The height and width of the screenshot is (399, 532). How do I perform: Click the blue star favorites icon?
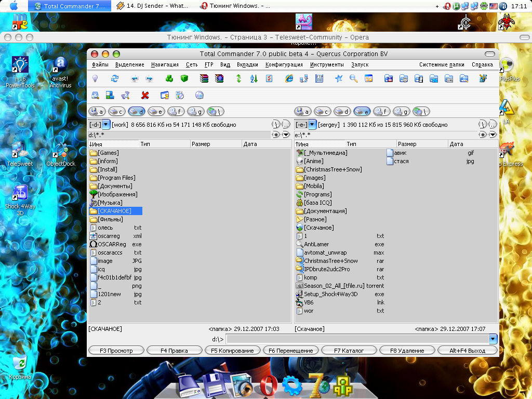[x=339, y=78]
